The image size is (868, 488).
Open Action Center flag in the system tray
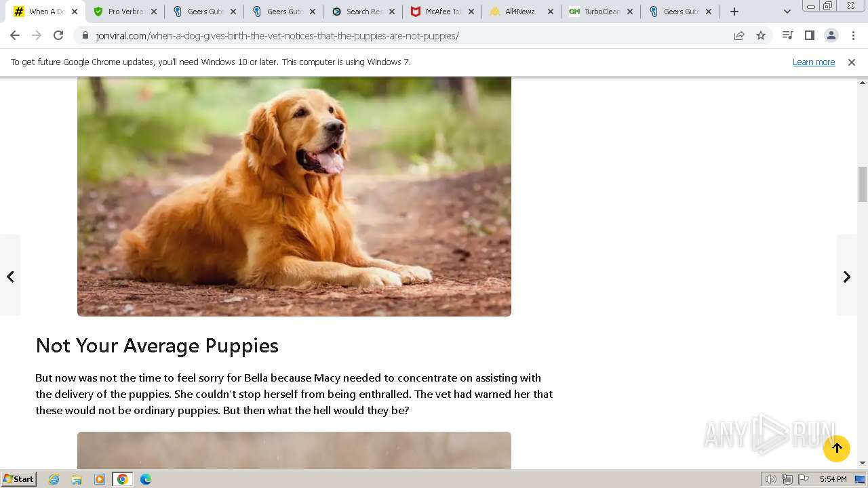pyautogui.click(x=804, y=479)
